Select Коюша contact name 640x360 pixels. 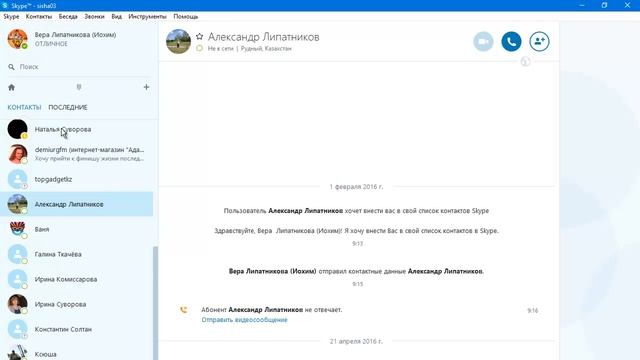tap(46, 354)
